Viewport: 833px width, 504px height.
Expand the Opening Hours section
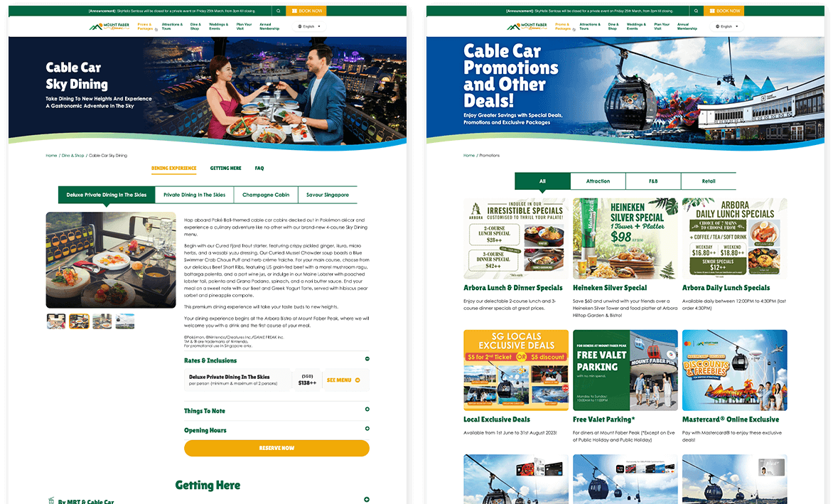(367, 429)
